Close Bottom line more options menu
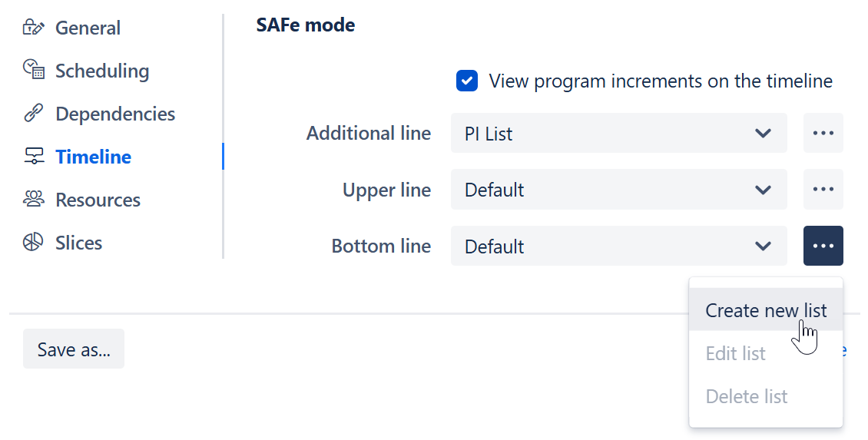 [x=823, y=246]
